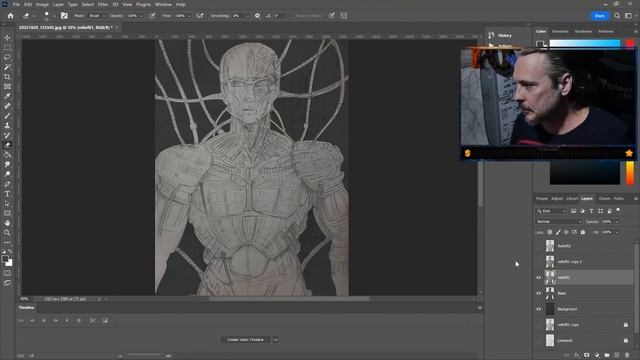Open the File menu
640x360 pixels.
pyautogui.click(x=16, y=4)
